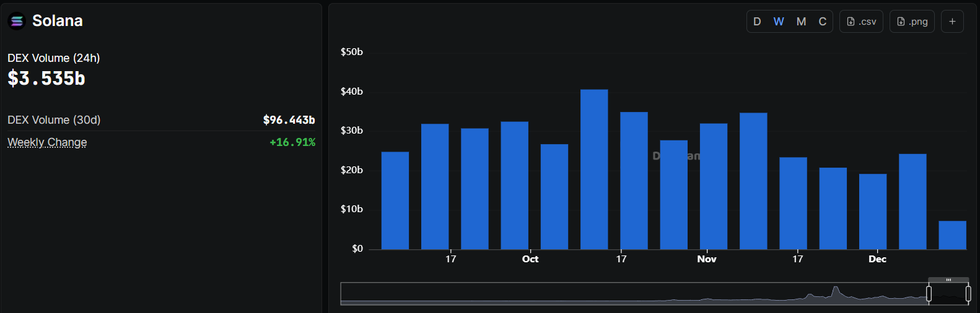
Task: Click the Solana heading text
Action: click(58, 21)
